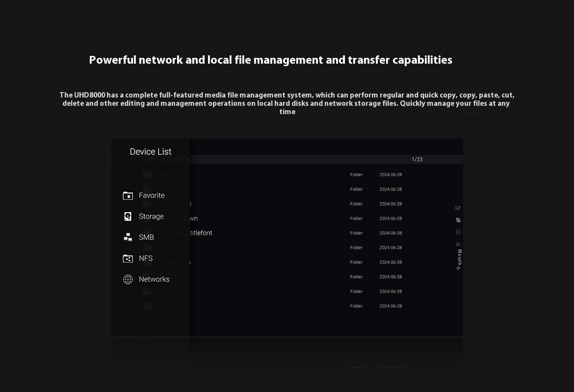Viewport: 574px width, 392px height.
Task: Click the Paste icon in right toolbar
Action: pos(458,232)
